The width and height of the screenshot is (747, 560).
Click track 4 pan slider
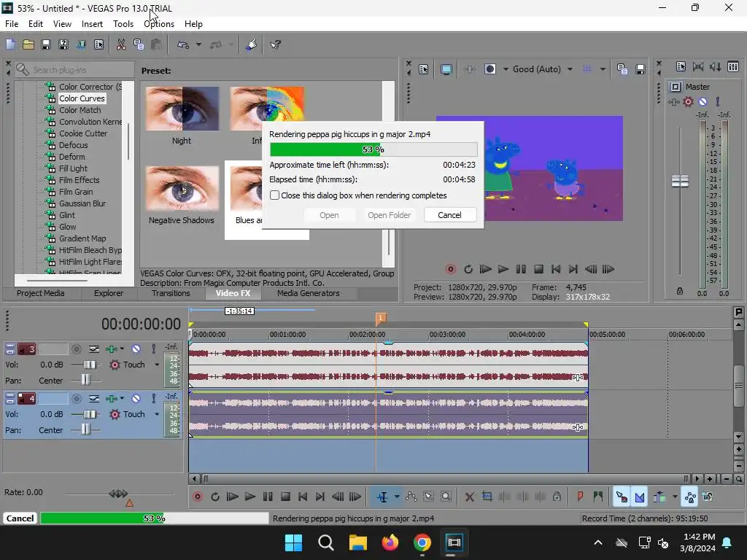coord(85,430)
